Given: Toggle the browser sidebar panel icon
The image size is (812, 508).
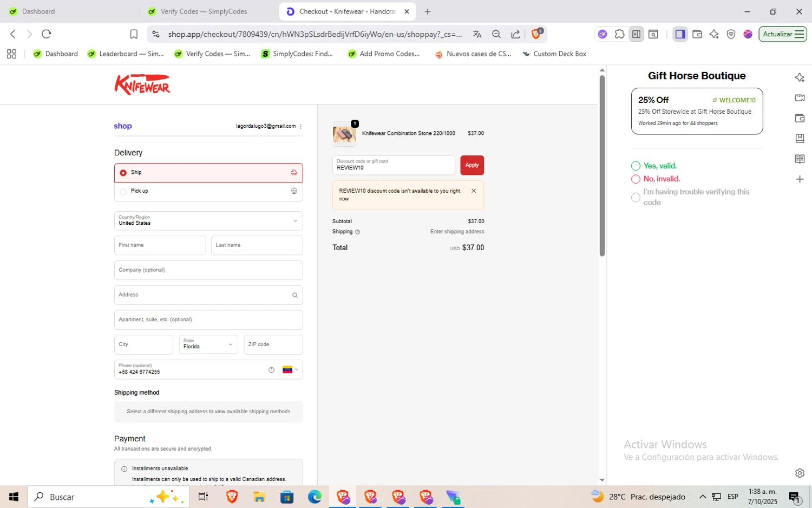Looking at the screenshot, I should [x=680, y=34].
